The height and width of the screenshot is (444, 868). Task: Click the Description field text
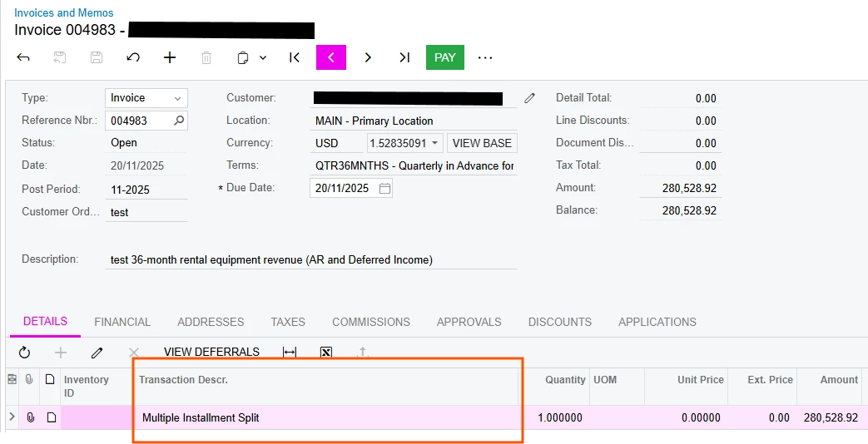point(310,259)
